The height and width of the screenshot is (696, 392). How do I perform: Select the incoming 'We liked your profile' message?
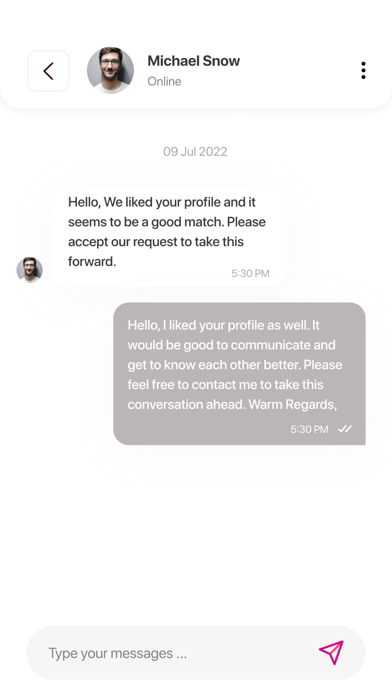[x=168, y=236]
